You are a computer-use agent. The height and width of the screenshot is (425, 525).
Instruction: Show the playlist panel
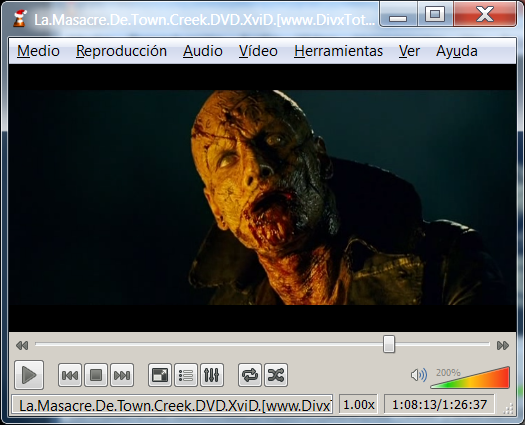(x=186, y=375)
